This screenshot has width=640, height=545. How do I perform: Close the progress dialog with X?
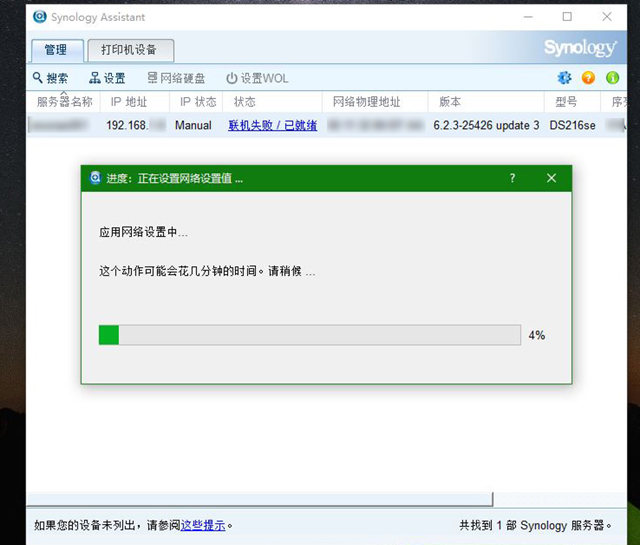coord(551,178)
